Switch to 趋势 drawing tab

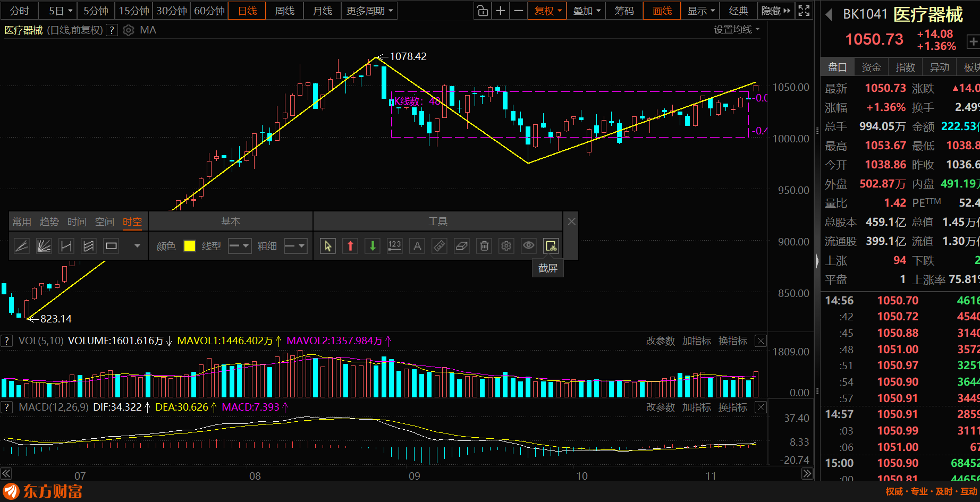click(49, 222)
